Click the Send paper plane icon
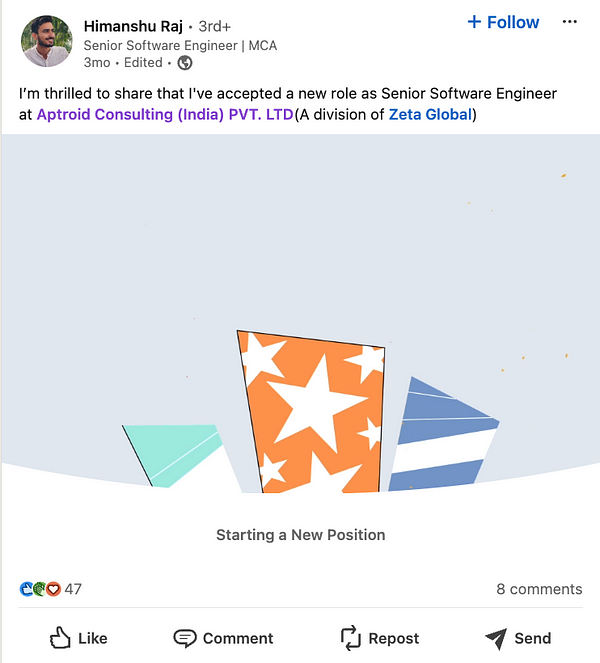This screenshot has width=600, height=663. coord(496,638)
